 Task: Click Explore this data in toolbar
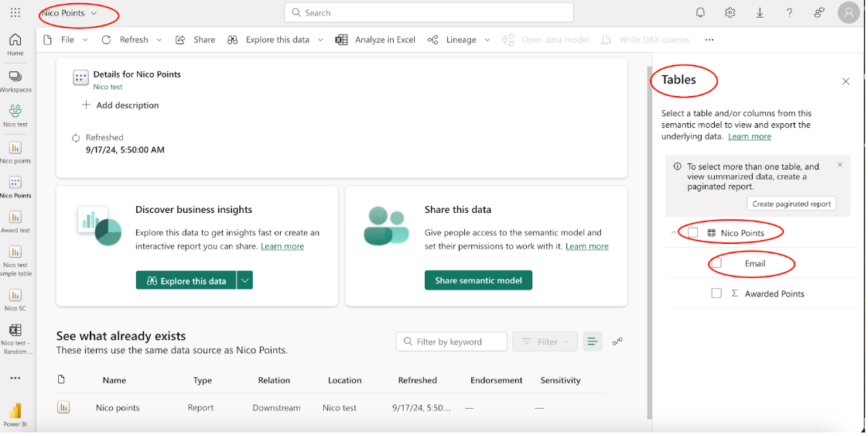269,40
